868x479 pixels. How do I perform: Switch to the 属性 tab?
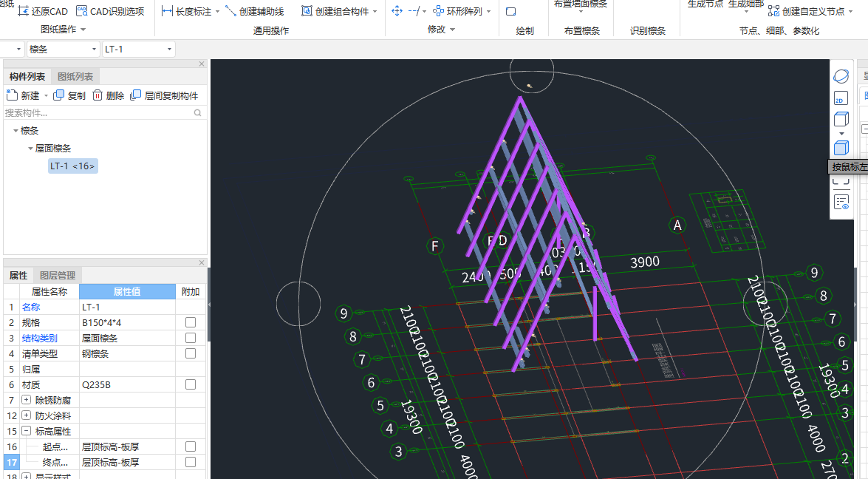point(18,275)
